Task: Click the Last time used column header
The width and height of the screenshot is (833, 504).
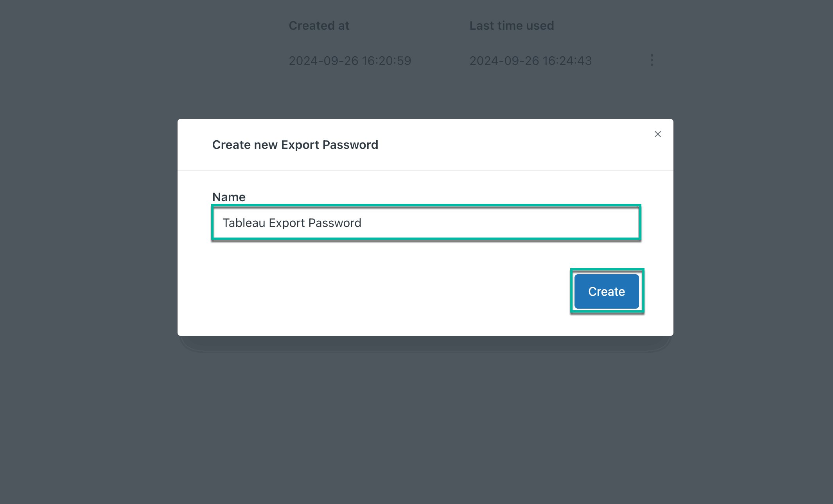Action: click(512, 25)
